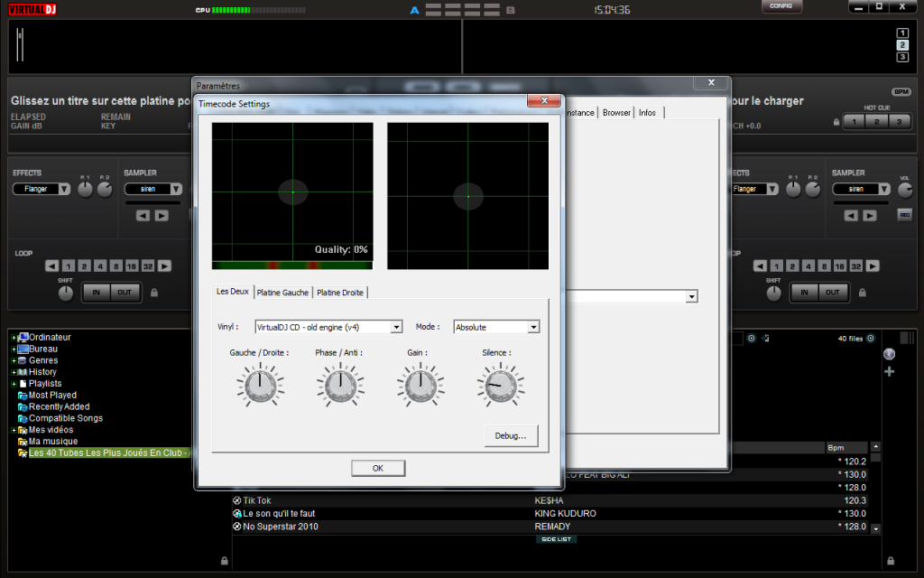Screen dimensions: 924x578
Task: Click the left deck loop IN button
Action: (x=95, y=293)
